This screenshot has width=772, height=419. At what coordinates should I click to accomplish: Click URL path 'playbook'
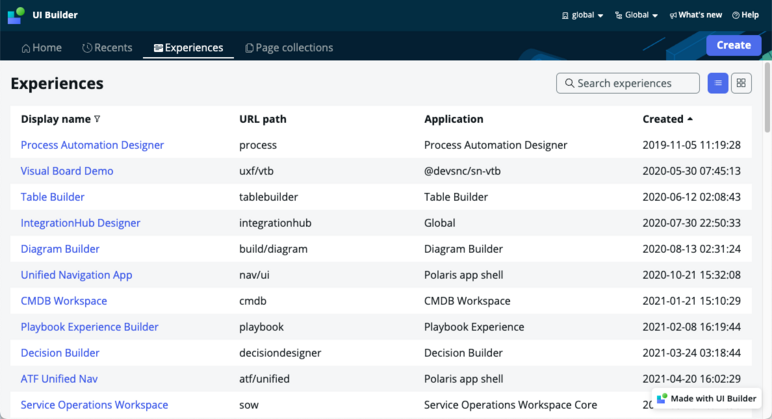tap(261, 327)
